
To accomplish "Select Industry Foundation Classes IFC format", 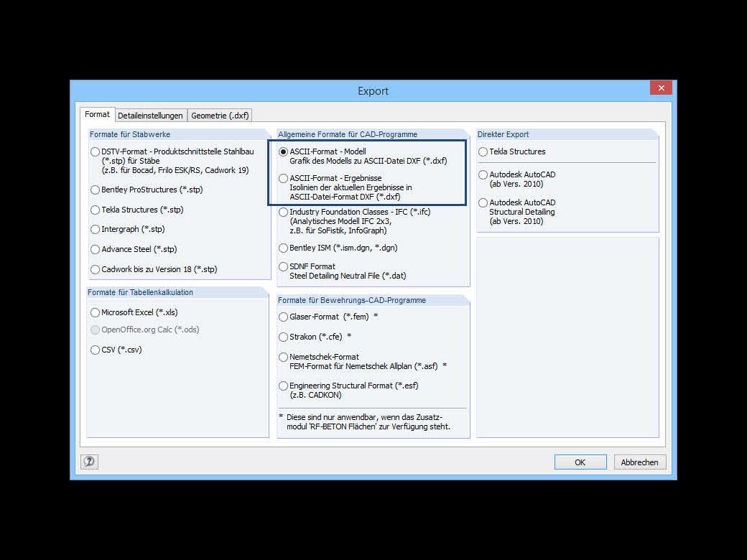I will coord(284,212).
